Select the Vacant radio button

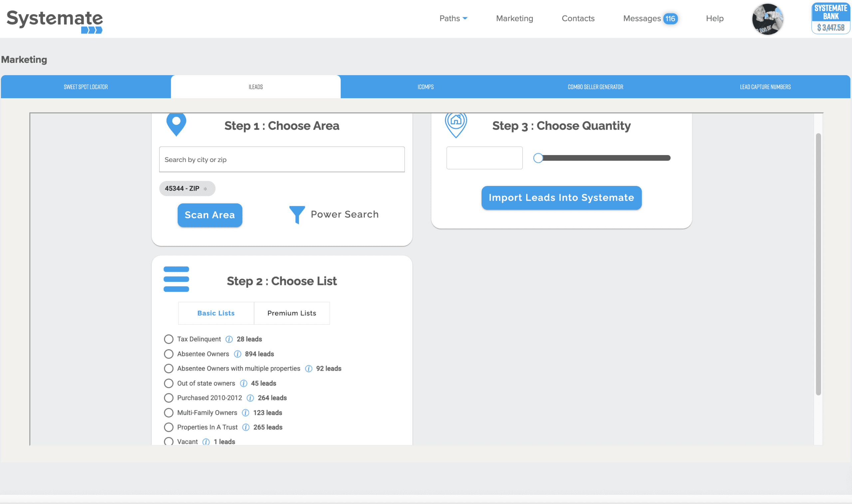169,441
